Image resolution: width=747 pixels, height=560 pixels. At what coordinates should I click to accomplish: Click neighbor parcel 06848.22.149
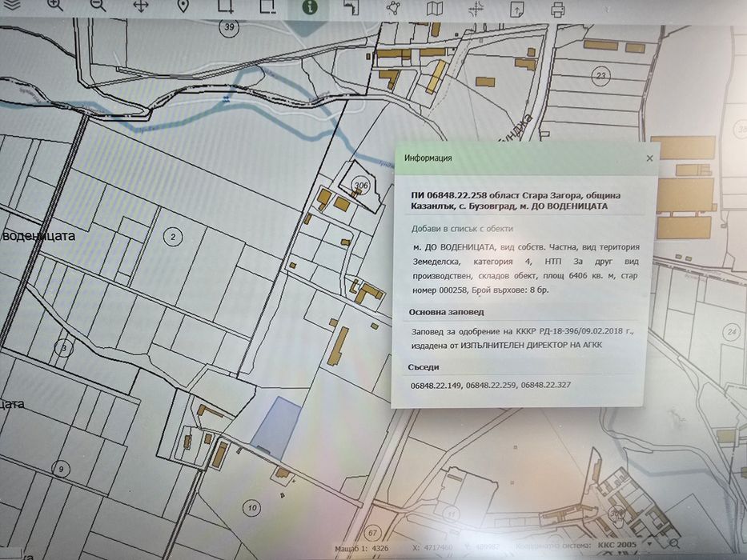coord(436,386)
